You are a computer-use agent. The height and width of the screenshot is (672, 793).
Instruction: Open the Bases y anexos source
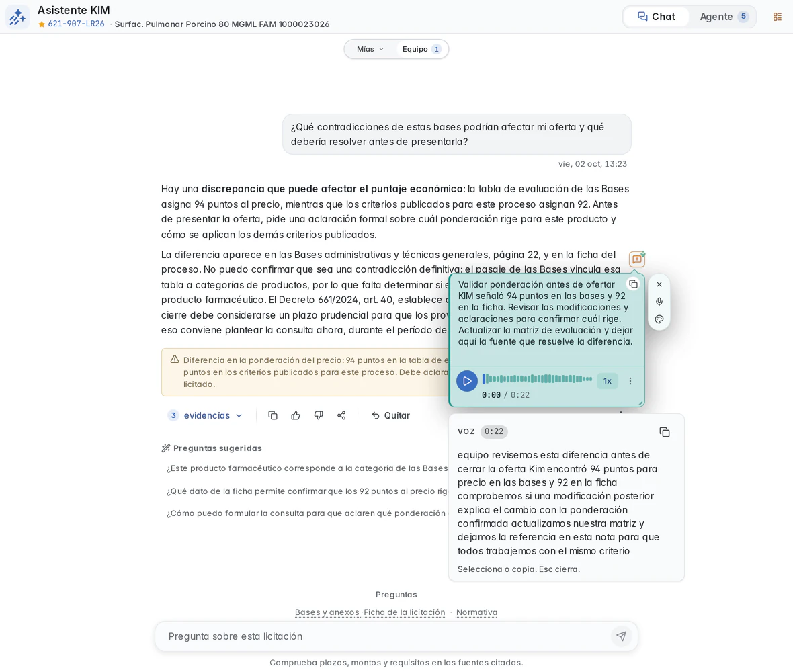click(x=327, y=612)
